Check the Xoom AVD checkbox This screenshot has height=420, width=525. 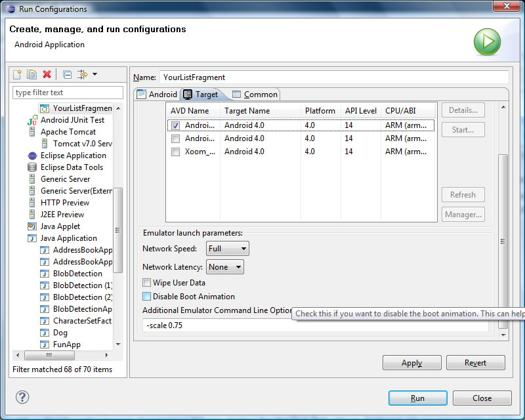click(175, 152)
